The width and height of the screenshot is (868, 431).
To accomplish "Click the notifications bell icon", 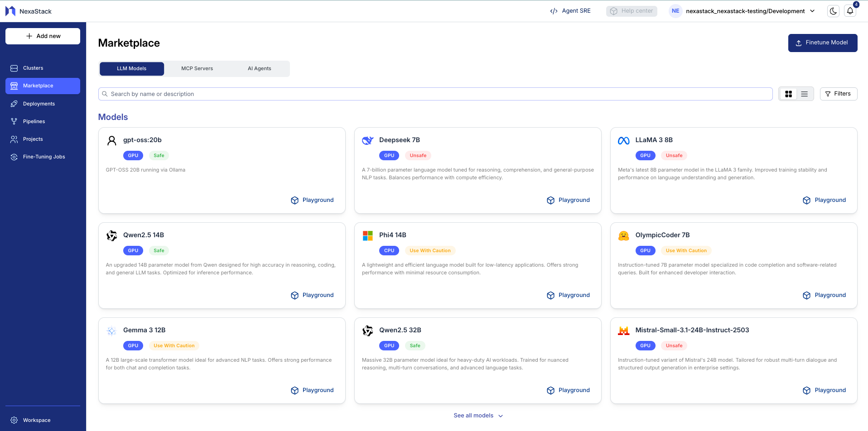I will [x=850, y=11].
